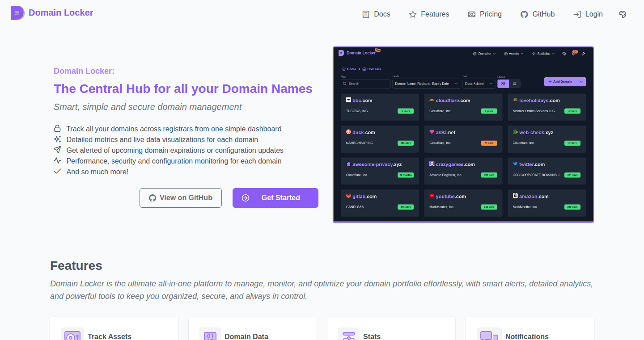Viewport: 644px width, 340px height.
Task: Click the Features section heading
Action: point(76,266)
